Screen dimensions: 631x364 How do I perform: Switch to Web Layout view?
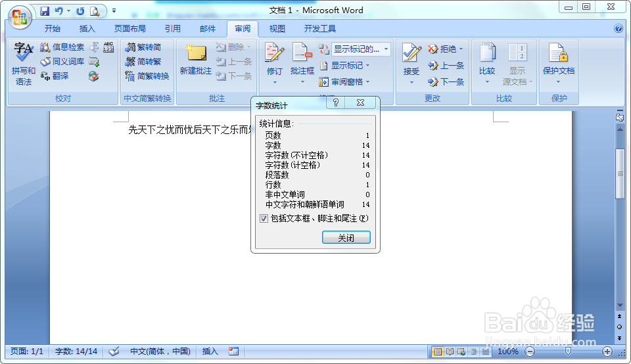461,352
